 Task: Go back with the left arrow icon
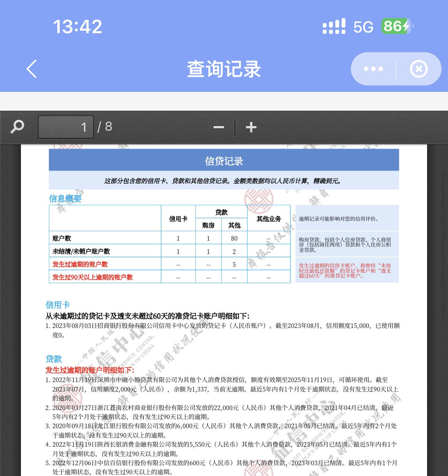pyautogui.click(x=32, y=69)
